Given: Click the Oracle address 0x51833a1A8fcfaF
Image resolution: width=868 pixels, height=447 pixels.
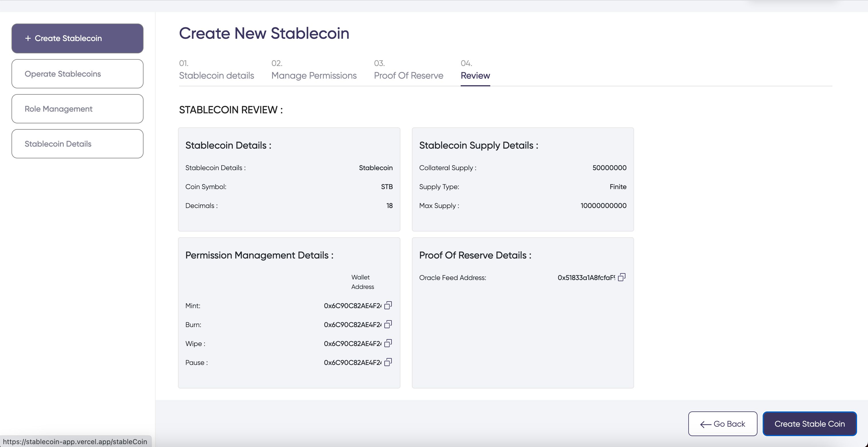Looking at the screenshot, I should [x=586, y=277].
